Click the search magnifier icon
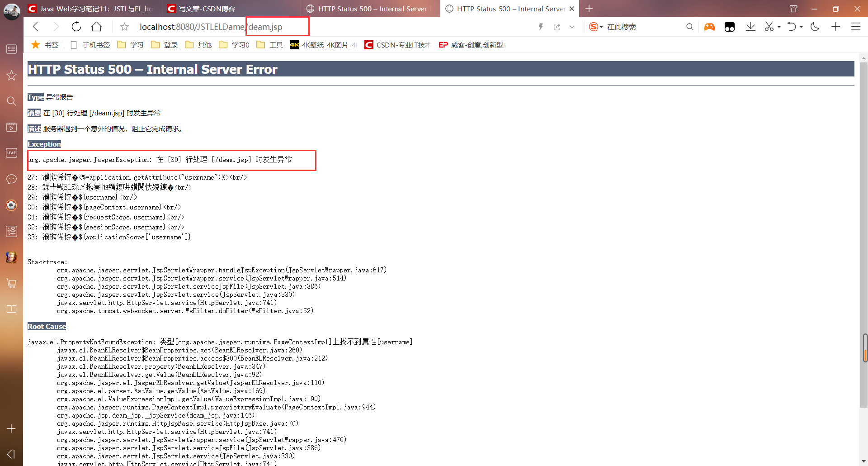 click(689, 27)
